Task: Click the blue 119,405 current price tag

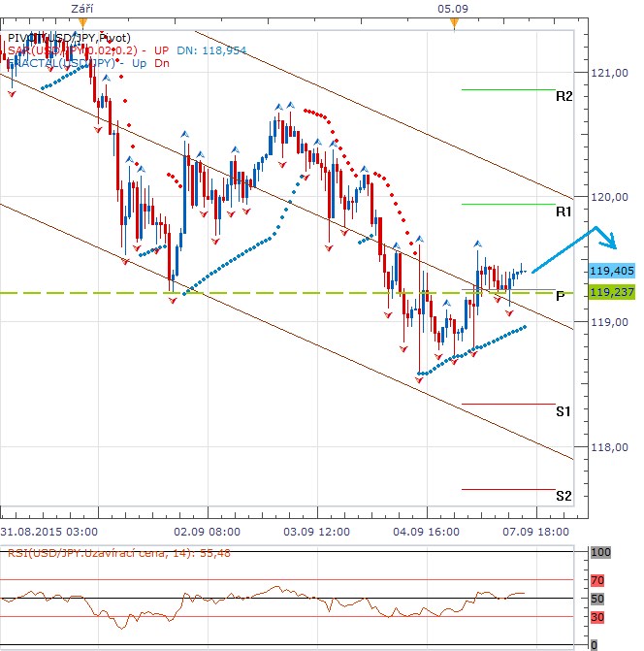Action: [x=610, y=273]
